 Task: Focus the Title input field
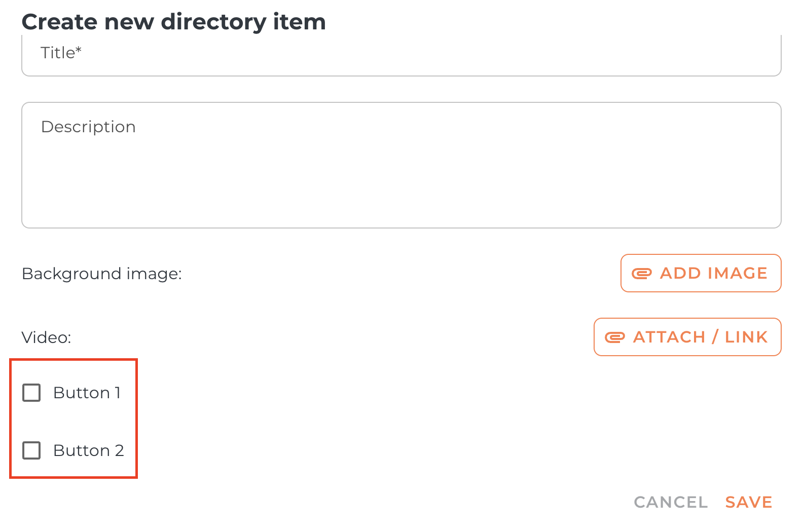coord(400,55)
